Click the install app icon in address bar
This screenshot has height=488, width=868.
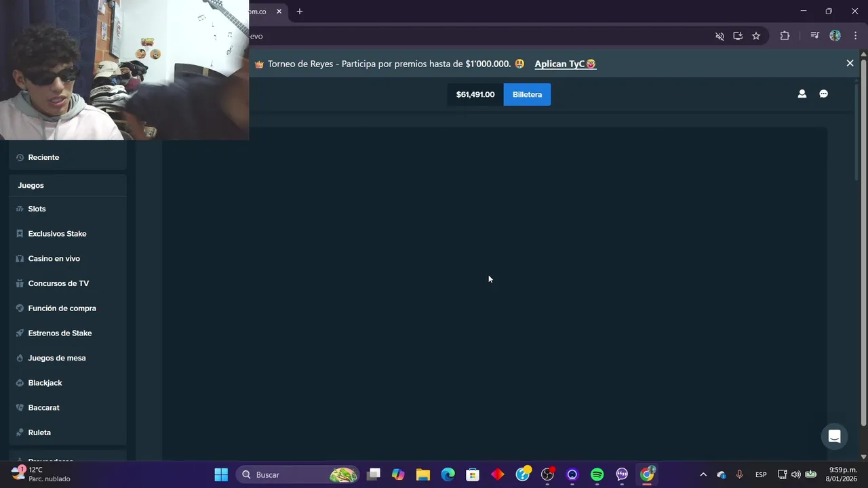(738, 36)
